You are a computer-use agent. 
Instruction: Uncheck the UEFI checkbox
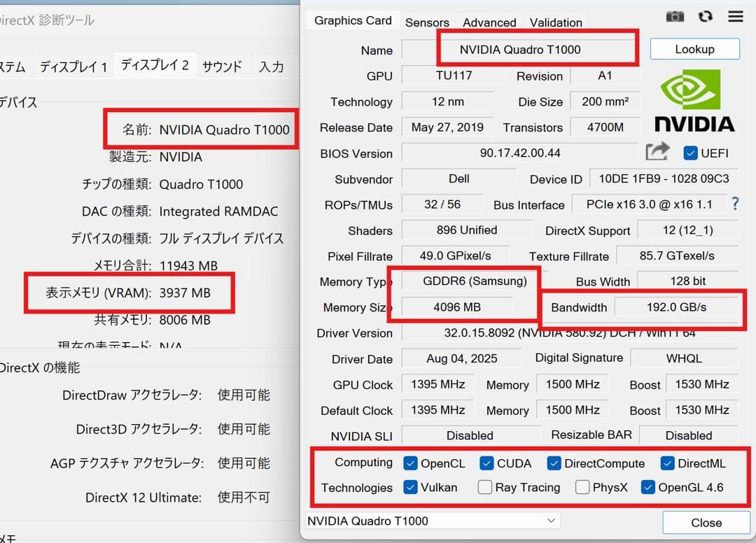[692, 153]
